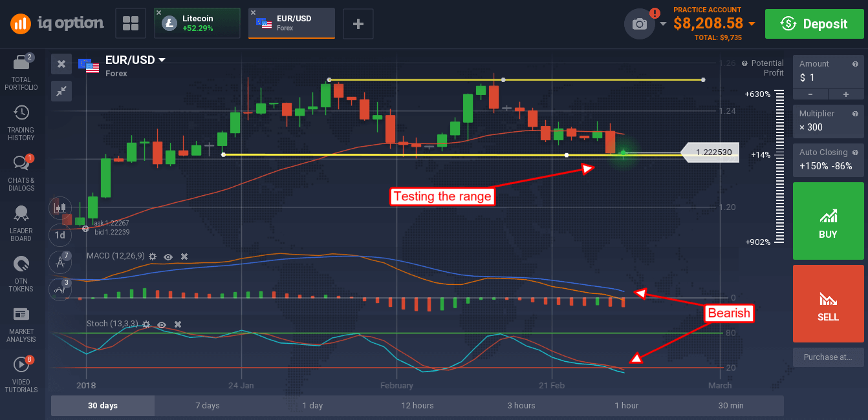The image size is (868, 420).
Task: Click the current price tag 1.222530
Action: coord(710,152)
